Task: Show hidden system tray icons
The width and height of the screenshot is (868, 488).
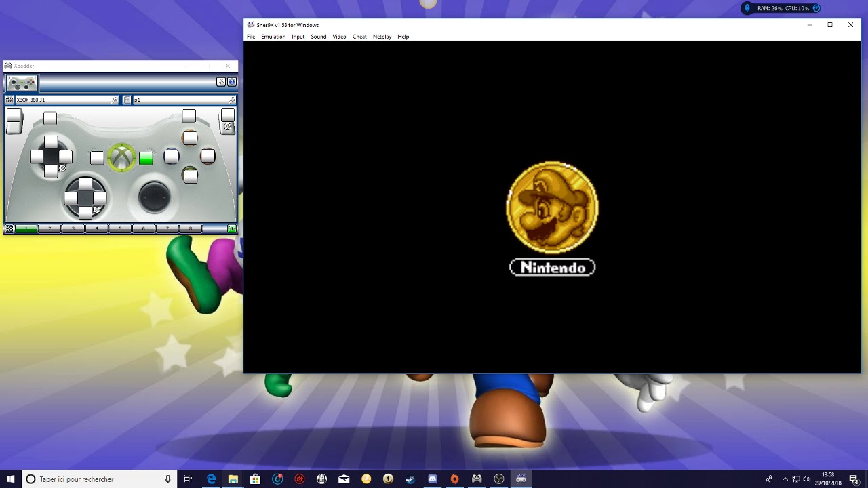Action: tap(785, 479)
